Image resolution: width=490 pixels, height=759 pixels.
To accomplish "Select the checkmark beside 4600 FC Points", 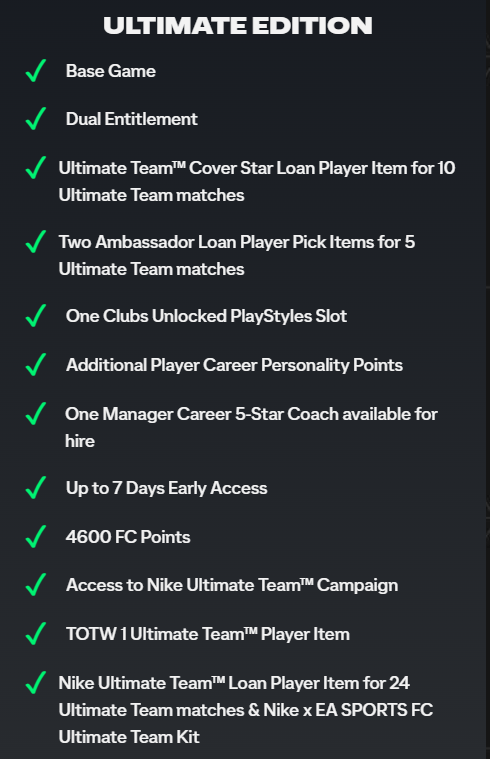I will (36, 537).
